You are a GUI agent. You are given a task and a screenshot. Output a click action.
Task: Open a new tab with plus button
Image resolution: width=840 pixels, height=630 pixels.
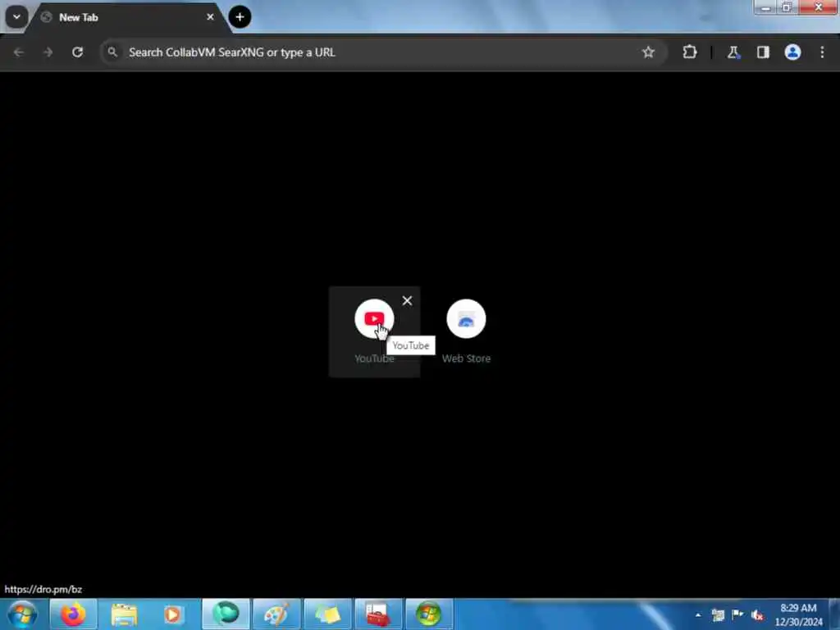pyautogui.click(x=240, y=17)
